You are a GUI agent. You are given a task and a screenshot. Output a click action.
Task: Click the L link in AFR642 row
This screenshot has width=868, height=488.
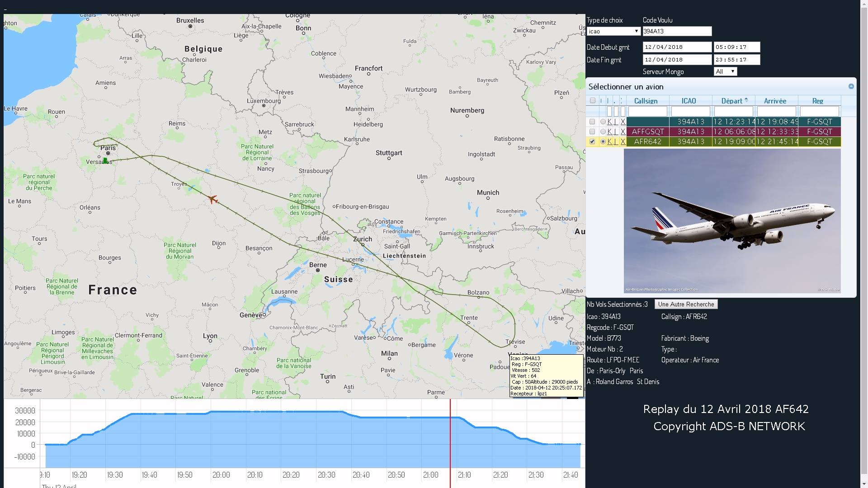point(616,141)
